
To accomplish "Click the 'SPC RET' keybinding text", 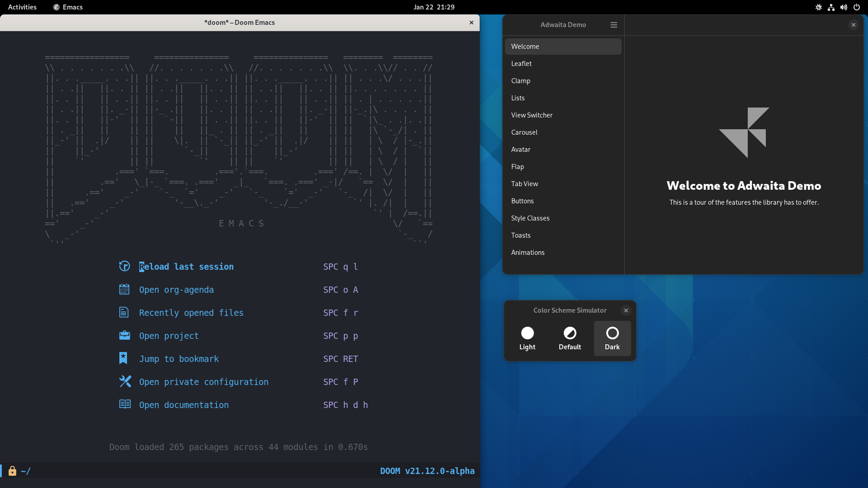I will (x=340, y=359).
